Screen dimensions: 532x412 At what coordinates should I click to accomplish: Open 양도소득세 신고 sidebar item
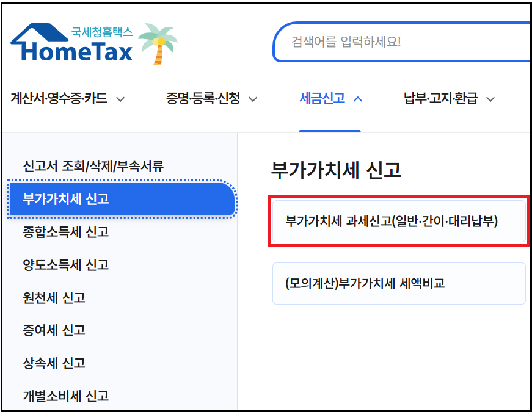coord(66,265)
